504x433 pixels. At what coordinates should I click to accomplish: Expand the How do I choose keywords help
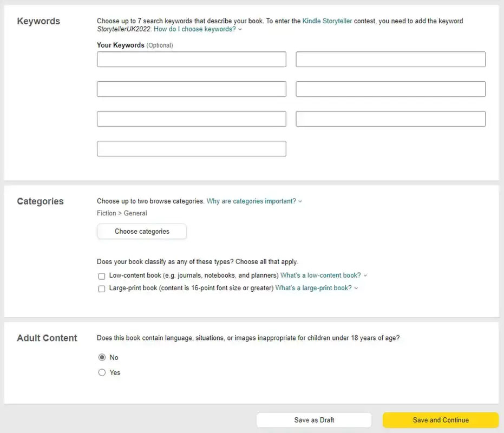coord(195,29)
